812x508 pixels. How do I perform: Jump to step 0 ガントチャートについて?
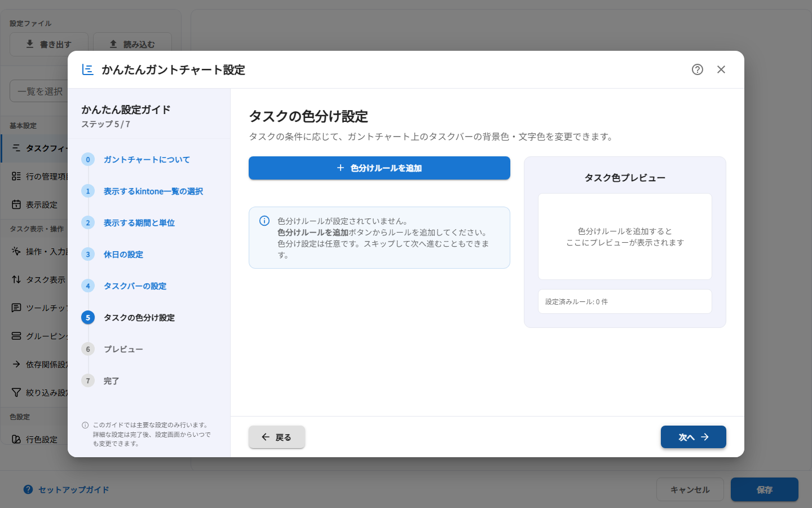coord(147,160)
